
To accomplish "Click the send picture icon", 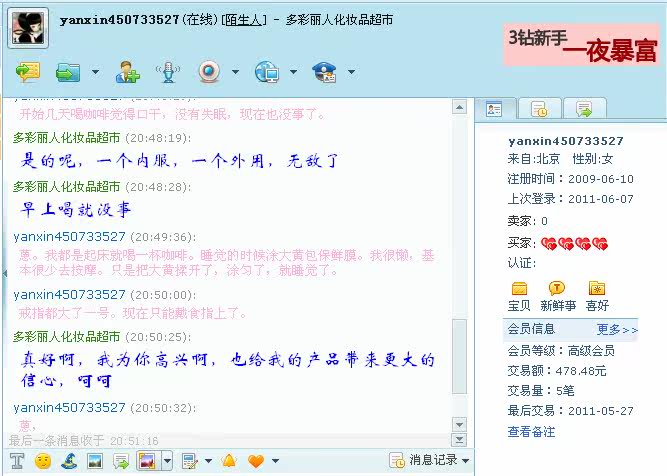I will 94,461.
